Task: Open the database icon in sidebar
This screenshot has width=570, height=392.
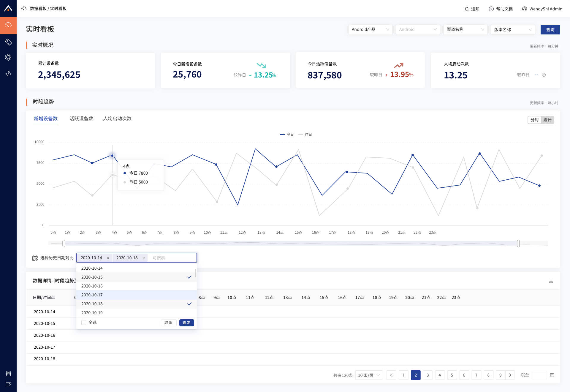Action: click(8, 374)
